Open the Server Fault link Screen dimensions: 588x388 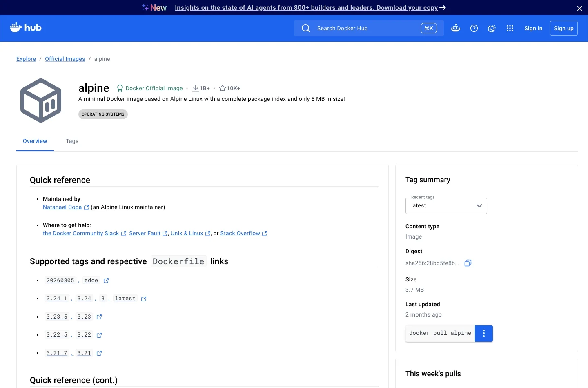[145, 233]
